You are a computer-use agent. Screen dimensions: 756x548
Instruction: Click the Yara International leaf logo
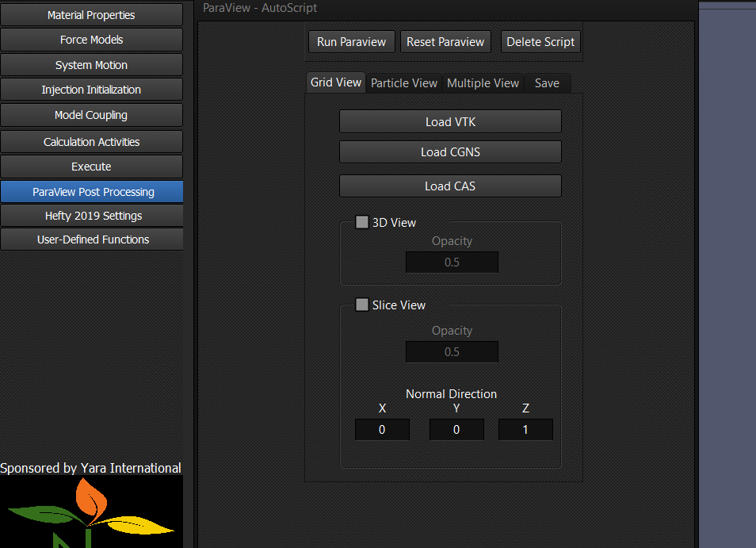click(x=91, y=512)
